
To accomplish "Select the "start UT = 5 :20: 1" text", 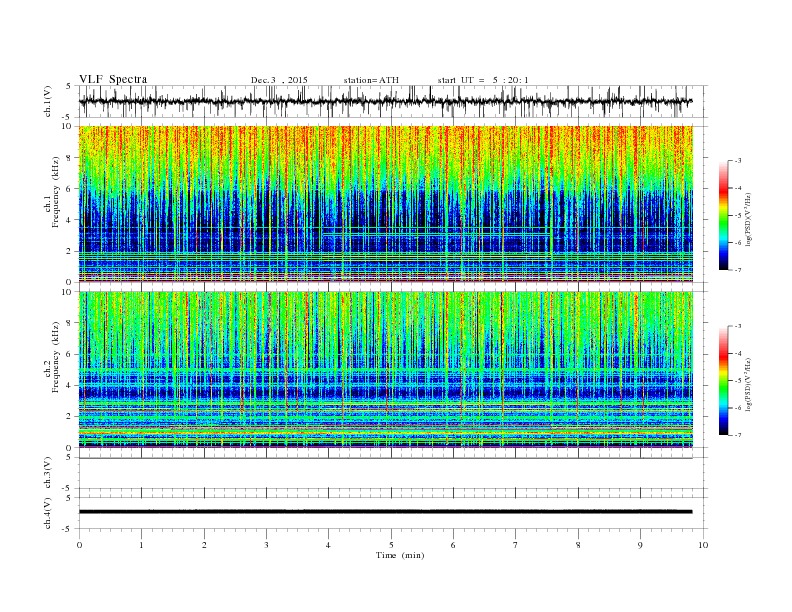I will pos(483,80).
